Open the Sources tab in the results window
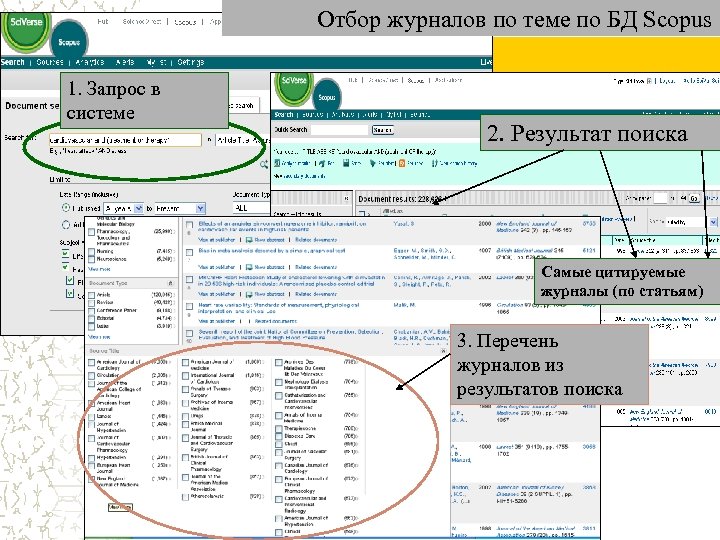 coord(313,114)
